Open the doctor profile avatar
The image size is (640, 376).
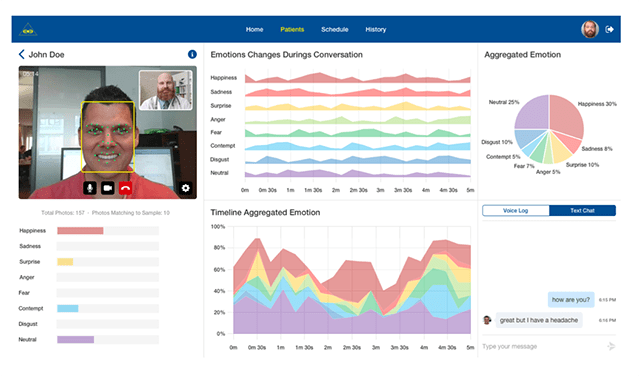click(590, 29)
